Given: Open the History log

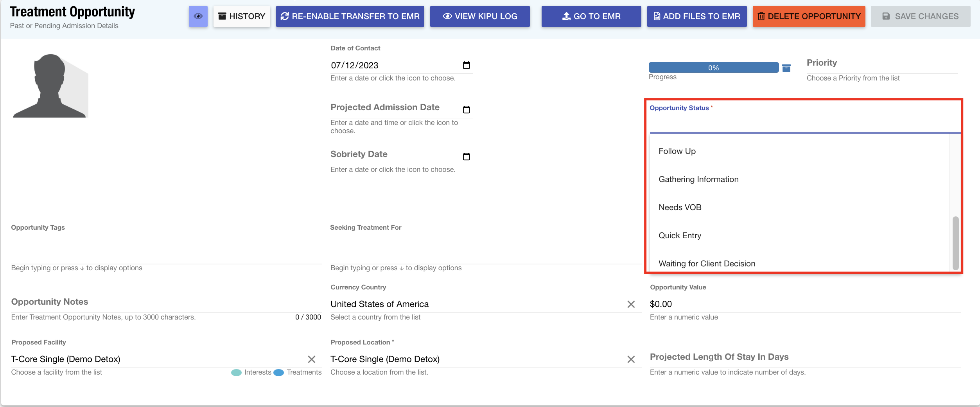Looking at the screenshot, I should click(242, 16).
